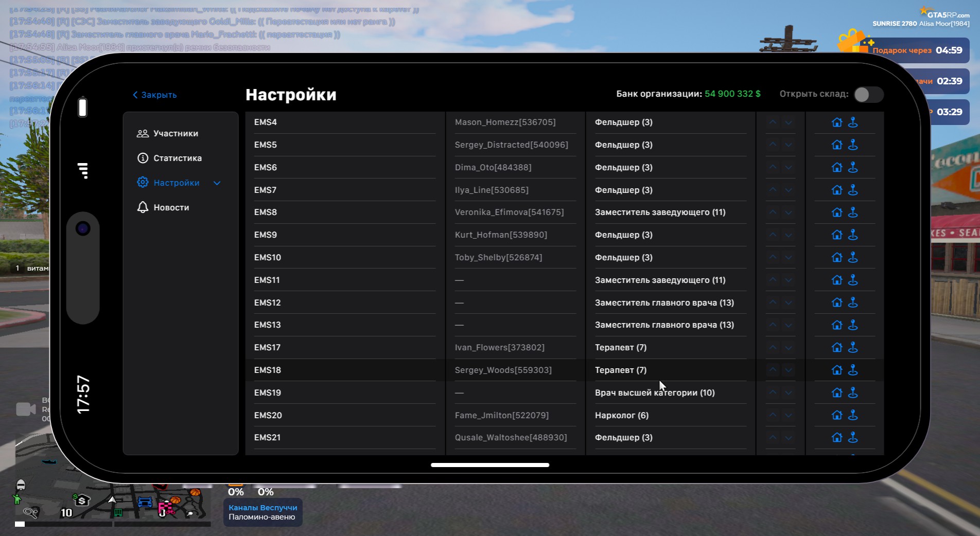The height and width of the screenshot is (536, 980).
Task: Raise the rank requirement for EMS6 with up arrow
Action: (x=773, y=168)
